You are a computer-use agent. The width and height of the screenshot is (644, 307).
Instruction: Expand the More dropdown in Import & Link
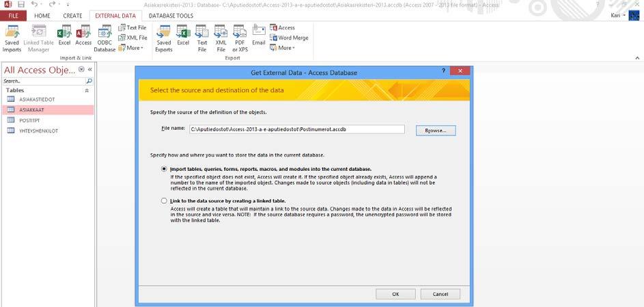(x=130, y=48)
